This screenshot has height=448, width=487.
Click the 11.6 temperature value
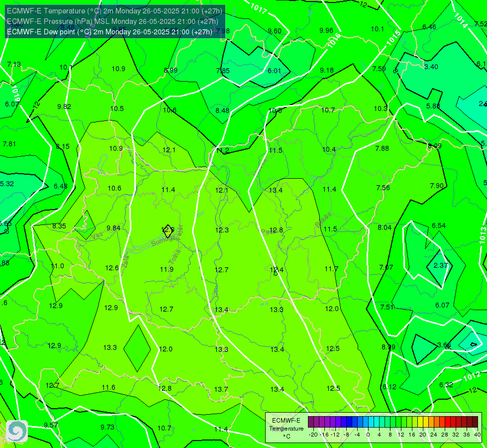(x=108, y=387)
